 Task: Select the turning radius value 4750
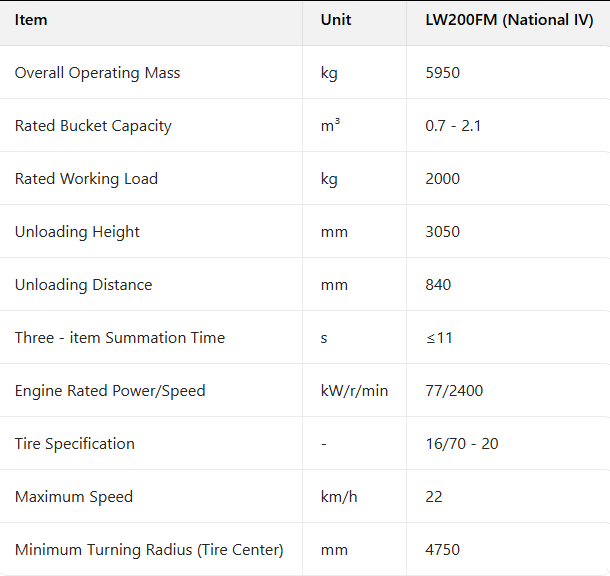click(x=442, y=550)
